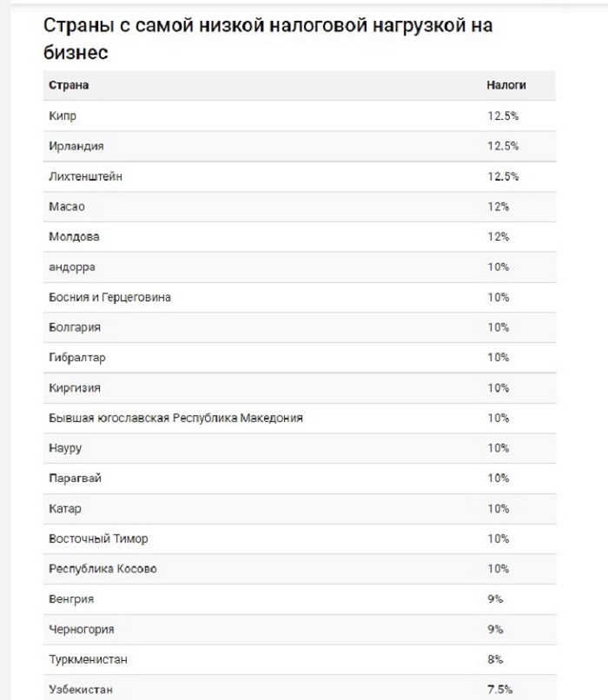Click the 'Налоги' column header
608x700 pixels.
click(x=506, y=85)
